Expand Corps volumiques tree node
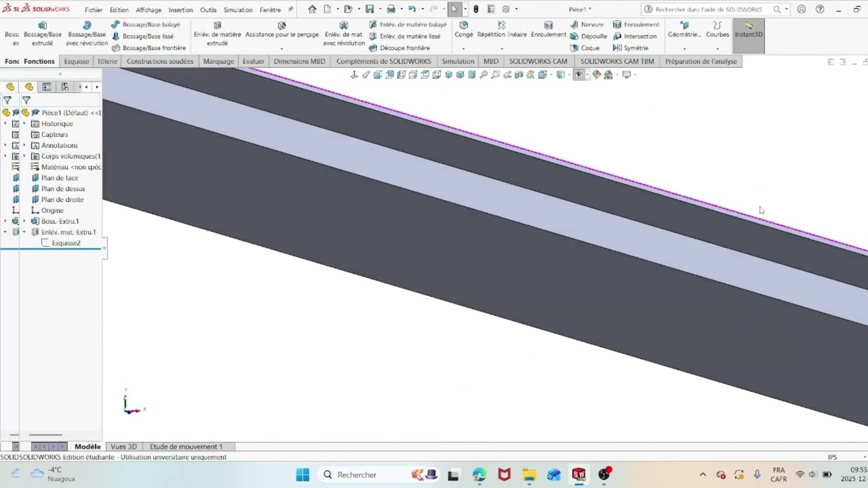The image size is (868, 488). point(24,156)
